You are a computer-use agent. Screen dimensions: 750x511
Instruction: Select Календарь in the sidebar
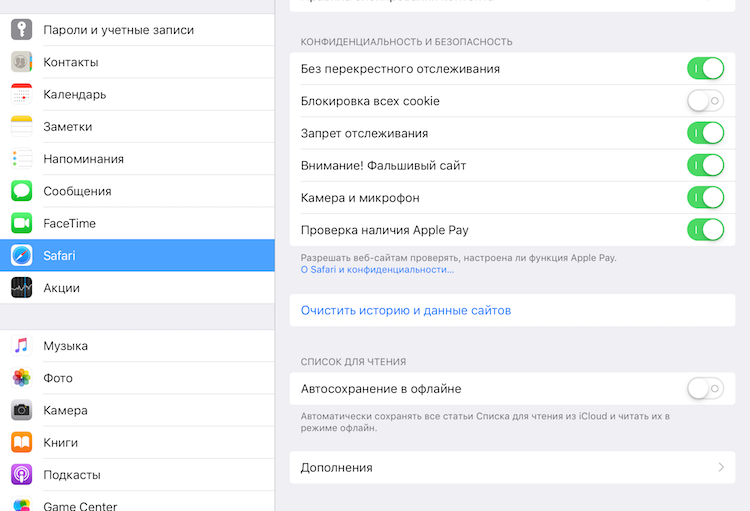[137, 94]
